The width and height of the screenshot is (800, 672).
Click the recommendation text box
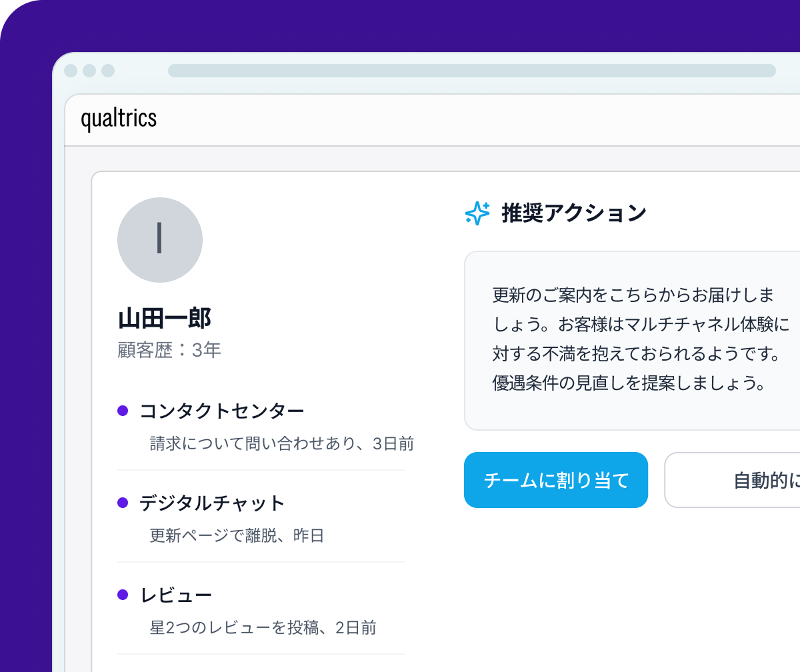click(x=632, y=341)
